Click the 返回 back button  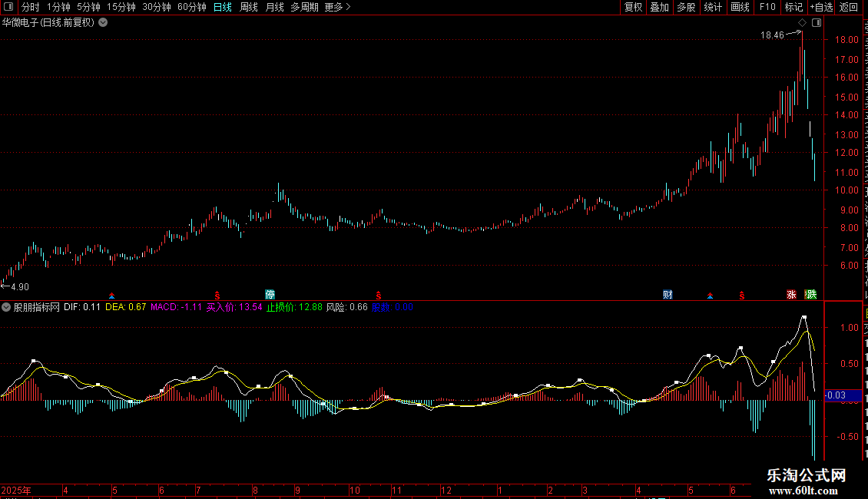click(x=849, y=7)
